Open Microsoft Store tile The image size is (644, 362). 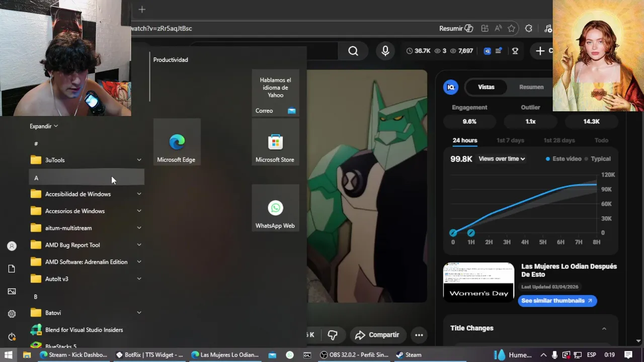point(275,142)
